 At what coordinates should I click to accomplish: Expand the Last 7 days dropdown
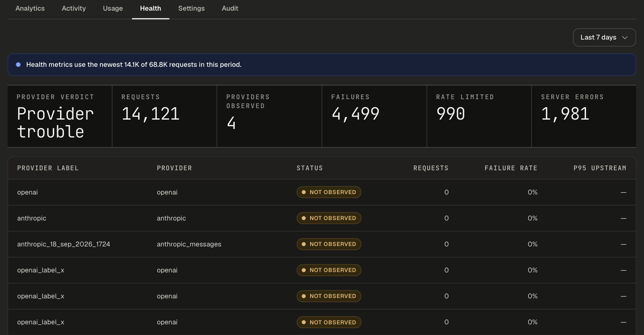(x=604, y=37)
